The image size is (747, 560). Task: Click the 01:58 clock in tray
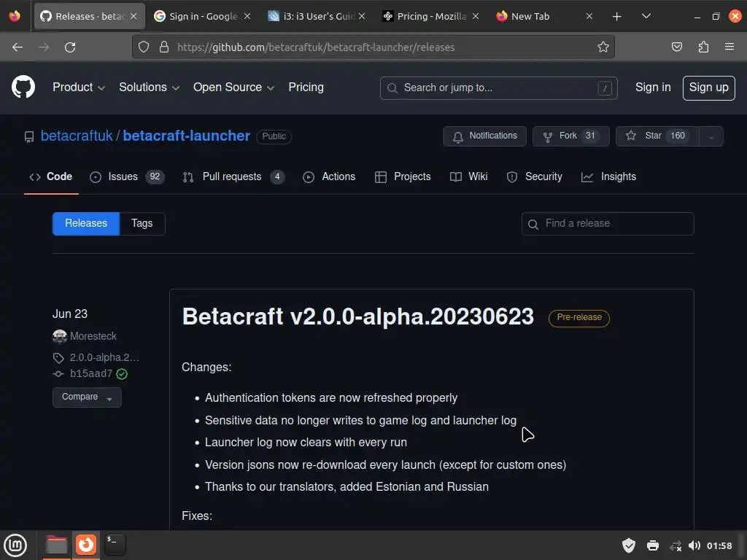(719, 545)
